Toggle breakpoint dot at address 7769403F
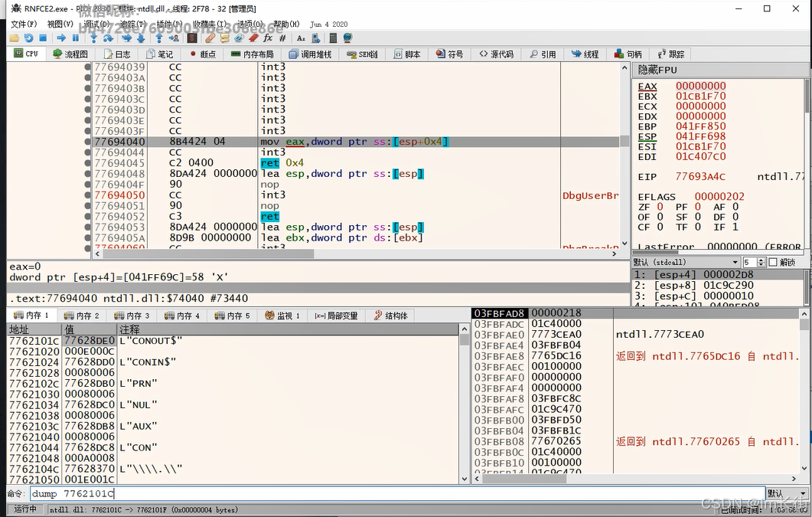Image resolution: width=812 pixels, height=517 pixels. tap(87, 131)
